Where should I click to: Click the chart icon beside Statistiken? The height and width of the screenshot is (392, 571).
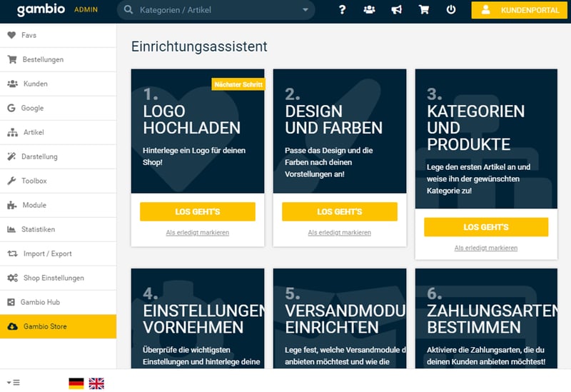[11, 229]
